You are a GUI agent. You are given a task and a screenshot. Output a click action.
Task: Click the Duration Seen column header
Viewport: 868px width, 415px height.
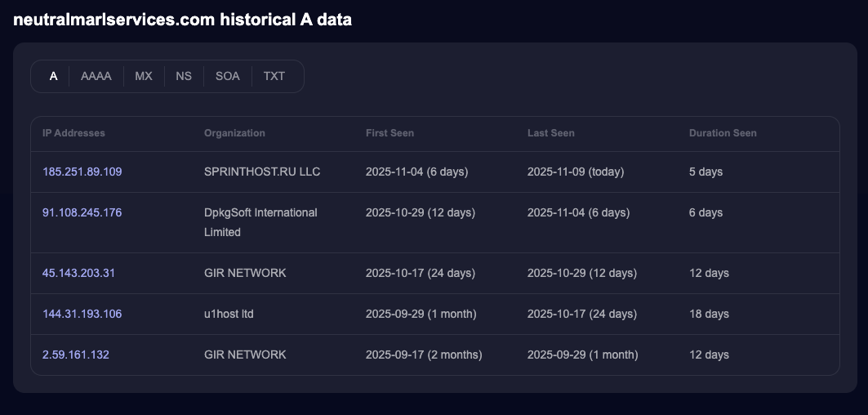point(723,133)
